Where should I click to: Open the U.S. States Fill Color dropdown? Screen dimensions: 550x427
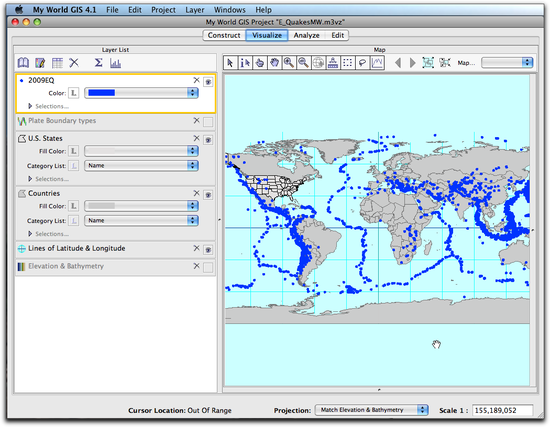(x=141, y=151)
